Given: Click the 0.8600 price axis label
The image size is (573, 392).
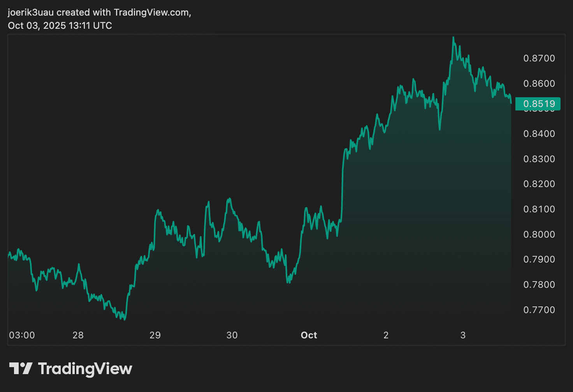Looking at the screenshot, I should coord(539,84).
